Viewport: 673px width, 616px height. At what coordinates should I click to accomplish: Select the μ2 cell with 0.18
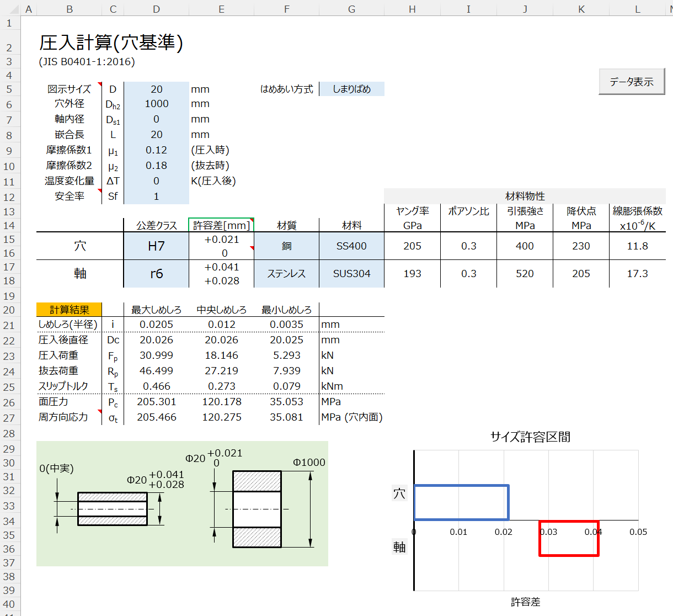tap(157, 166)
